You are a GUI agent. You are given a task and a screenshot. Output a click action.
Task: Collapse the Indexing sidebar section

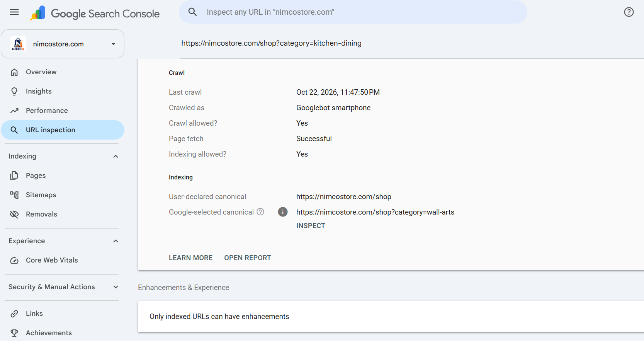coord(116,156)
